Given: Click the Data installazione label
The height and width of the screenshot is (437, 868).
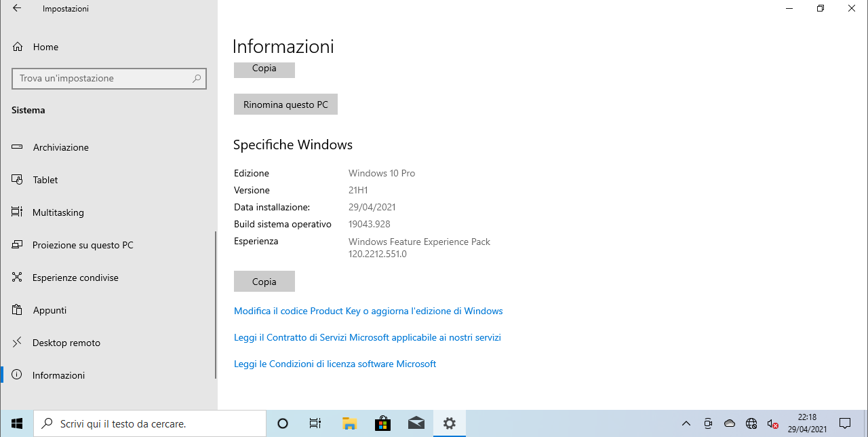Looking at the screenshot, I should 272,207.
